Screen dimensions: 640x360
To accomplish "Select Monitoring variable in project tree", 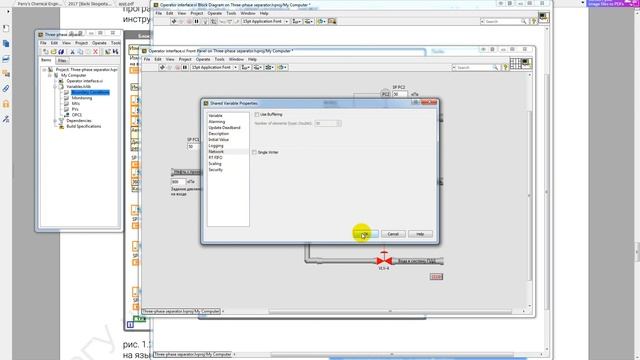I will coord(82,98).
